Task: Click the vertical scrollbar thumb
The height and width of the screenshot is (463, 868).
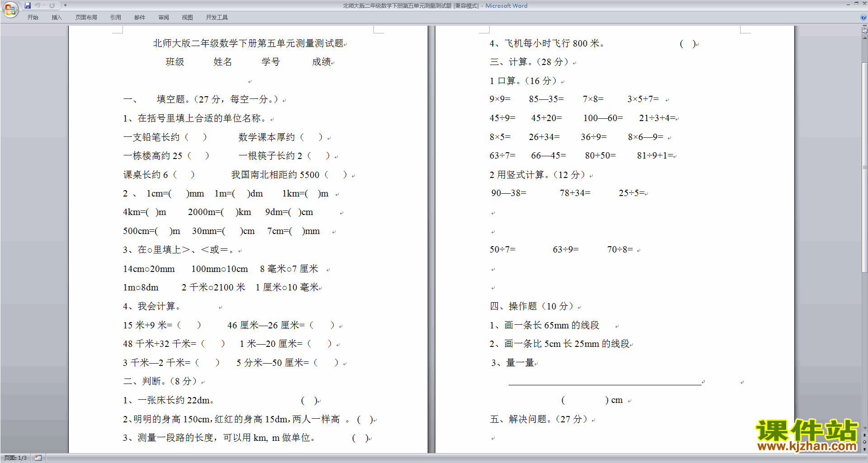Action: coord(864,167)
